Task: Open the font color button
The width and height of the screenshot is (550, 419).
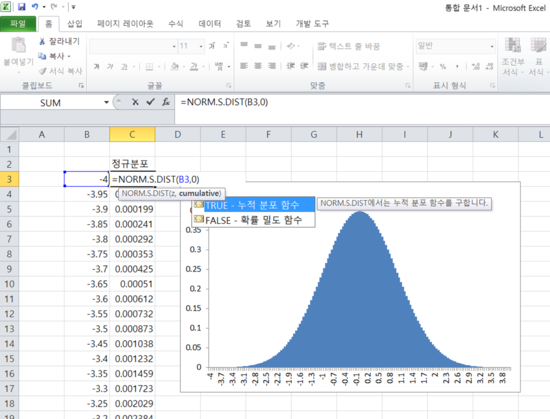Action: (x=194, y=66)
